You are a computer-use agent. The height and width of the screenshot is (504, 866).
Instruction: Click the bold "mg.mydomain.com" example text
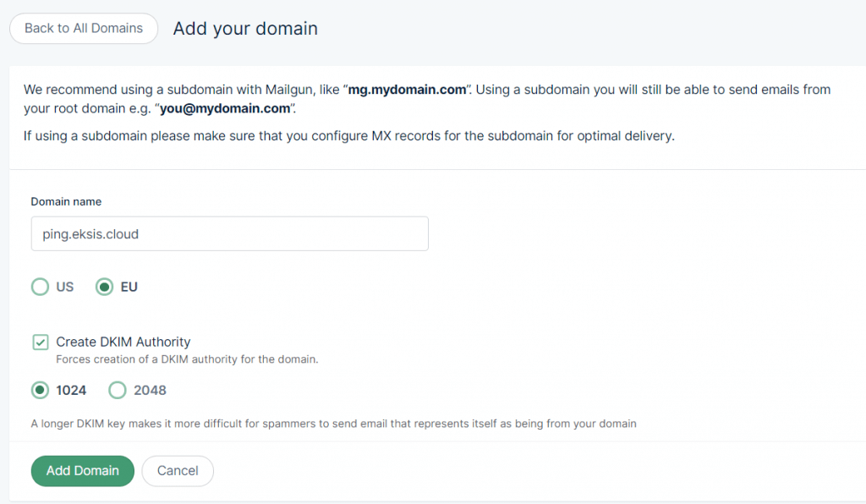407,90
